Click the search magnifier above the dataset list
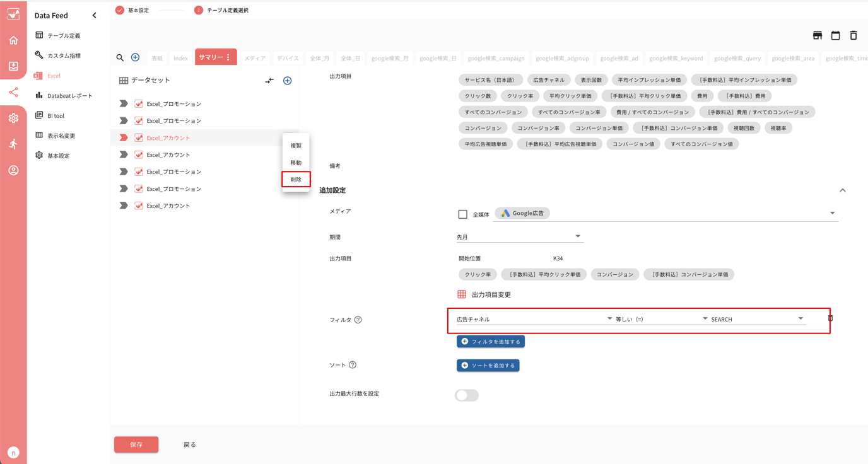Image resolution: width=868 pixels, height=464 pixels. pyautogui.click(x=120, y=56)
